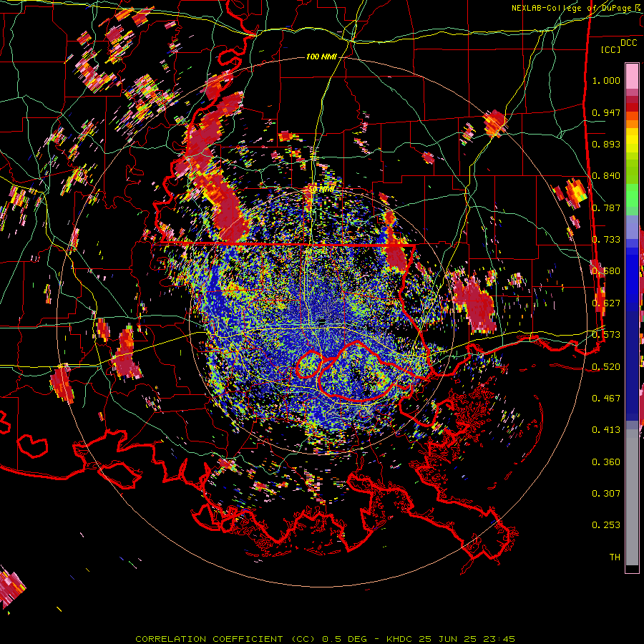
Task: Click the 25 JUN 25 date text
Action: click(x=448, y=639)
